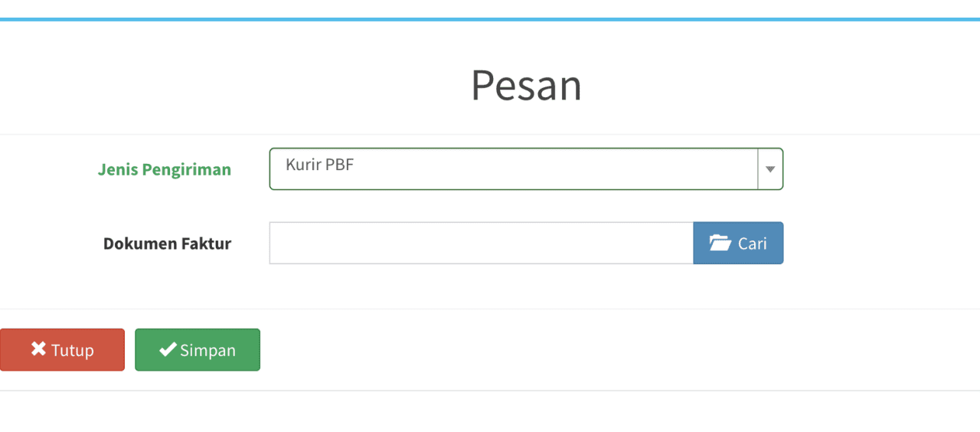Click empty area right of Simpan button
This screenshot has width=980, height=432.
click(x=612, y=350)
